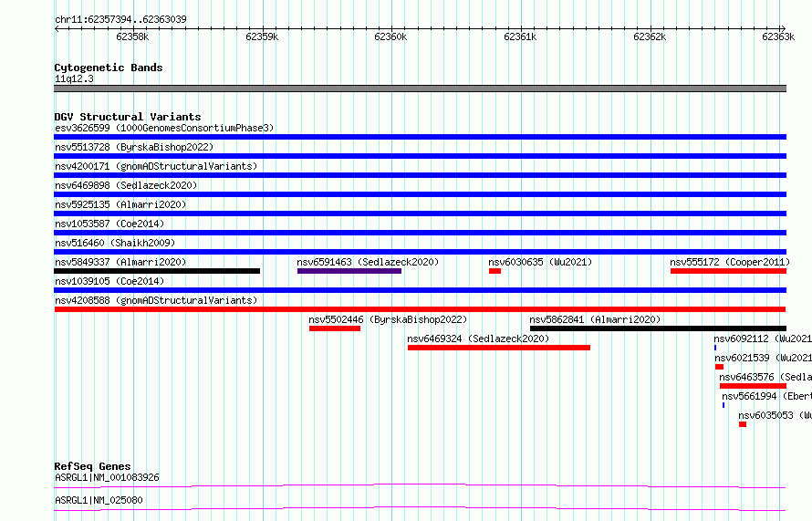Select the black nsv5849337 variant bar
Viewport: 812px width, 521px height.
pyautogui.click(x=157, y=271)
